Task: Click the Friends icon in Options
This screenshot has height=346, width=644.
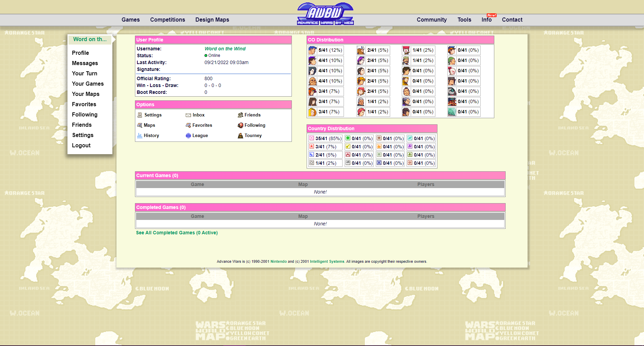Action: (240, 115)
